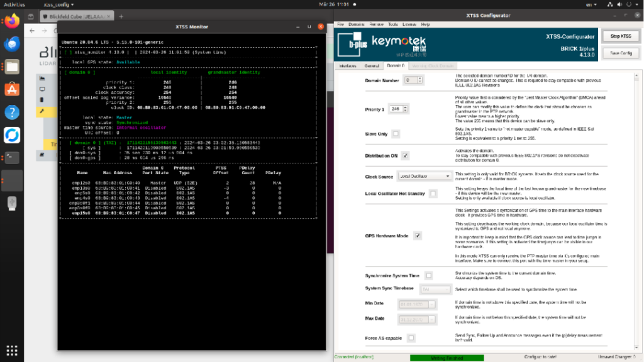This screenshot has width=644, height=362.
Task: Click Activities in the top bar
Action: [14, 4]
